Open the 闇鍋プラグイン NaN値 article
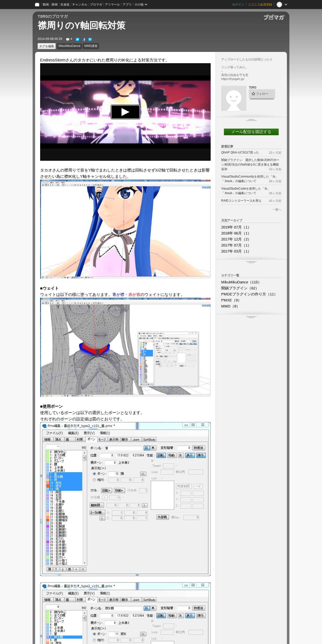This screenshot has width=322, height=644. click(x=250, y=165)
